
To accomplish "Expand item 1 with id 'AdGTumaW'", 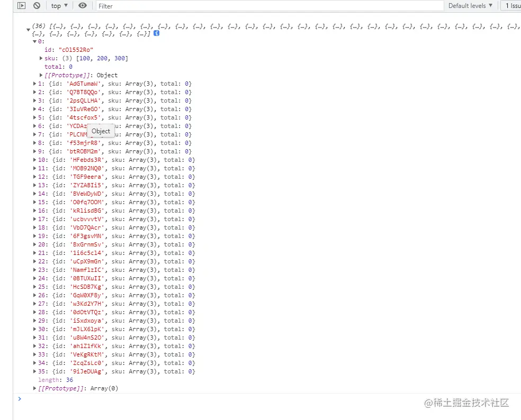I will (34, 84).
